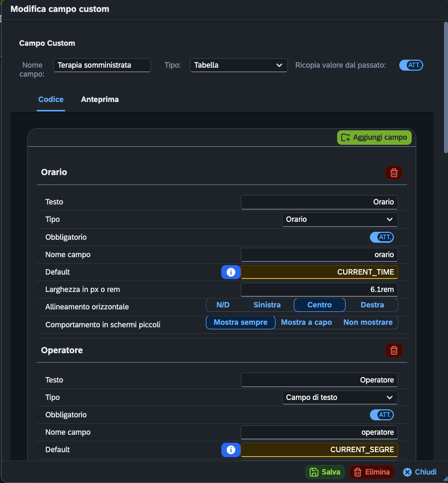Toggle Ricopia valore dal passato switch
448x483 pixels.
coord(411,65)
